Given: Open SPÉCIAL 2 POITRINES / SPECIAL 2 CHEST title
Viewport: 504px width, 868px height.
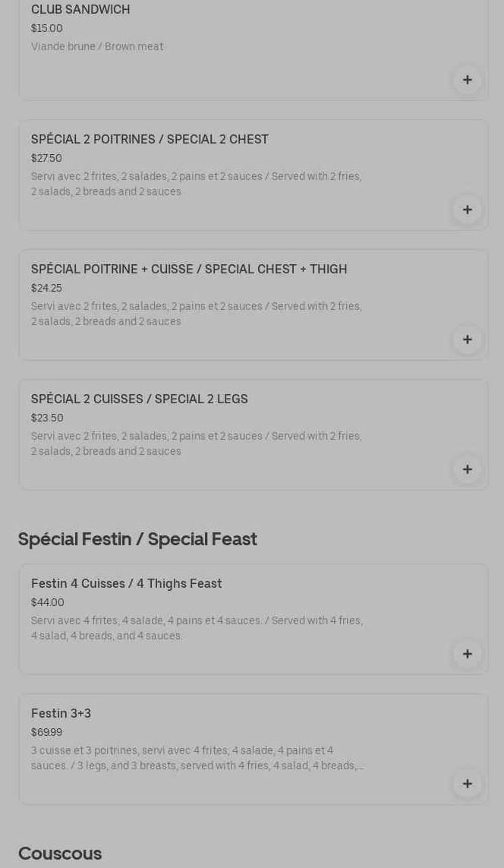Looking at the screenshot, I should click(x=150, y=139).
